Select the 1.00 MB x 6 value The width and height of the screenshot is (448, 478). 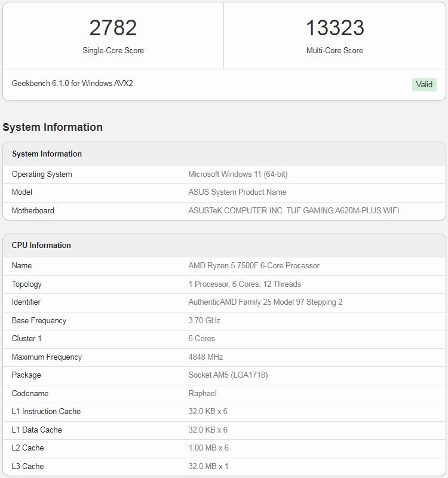208,448
